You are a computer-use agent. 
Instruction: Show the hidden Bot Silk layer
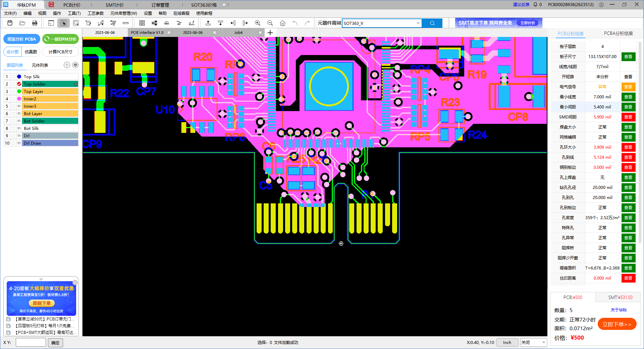[19, 128]
